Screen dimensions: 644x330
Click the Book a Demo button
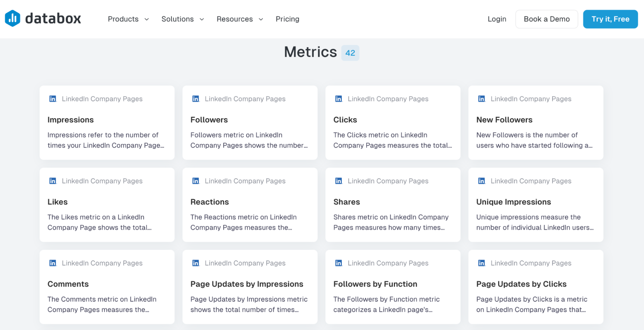click(x=546, y=19)
